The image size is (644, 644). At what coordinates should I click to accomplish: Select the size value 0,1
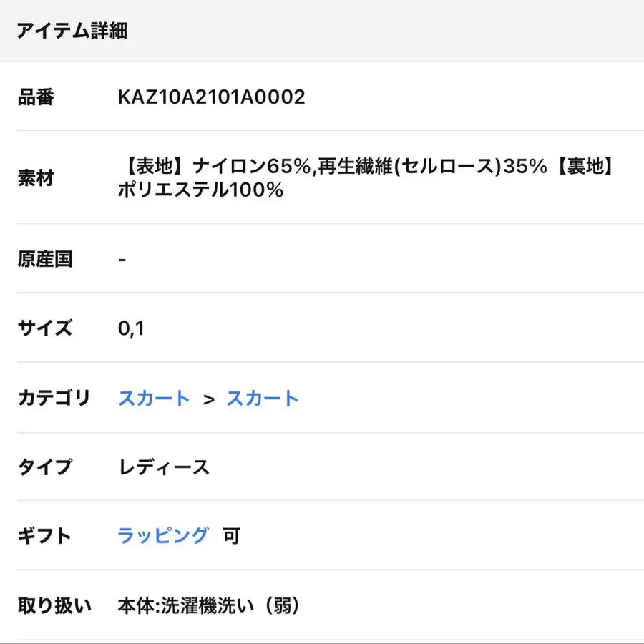(x=131, y=328)
